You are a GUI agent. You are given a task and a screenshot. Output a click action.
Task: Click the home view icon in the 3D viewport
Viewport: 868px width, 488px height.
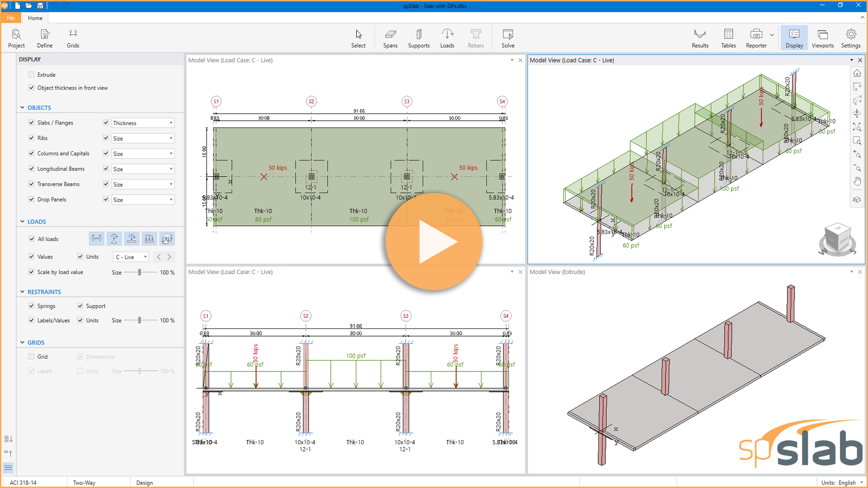coord(857,73)
